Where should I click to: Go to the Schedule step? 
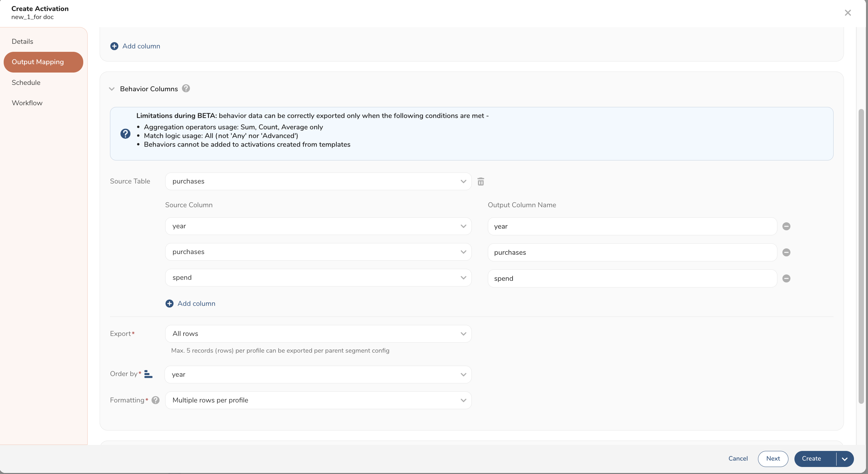pyautogui.click(x=26, y=83)
